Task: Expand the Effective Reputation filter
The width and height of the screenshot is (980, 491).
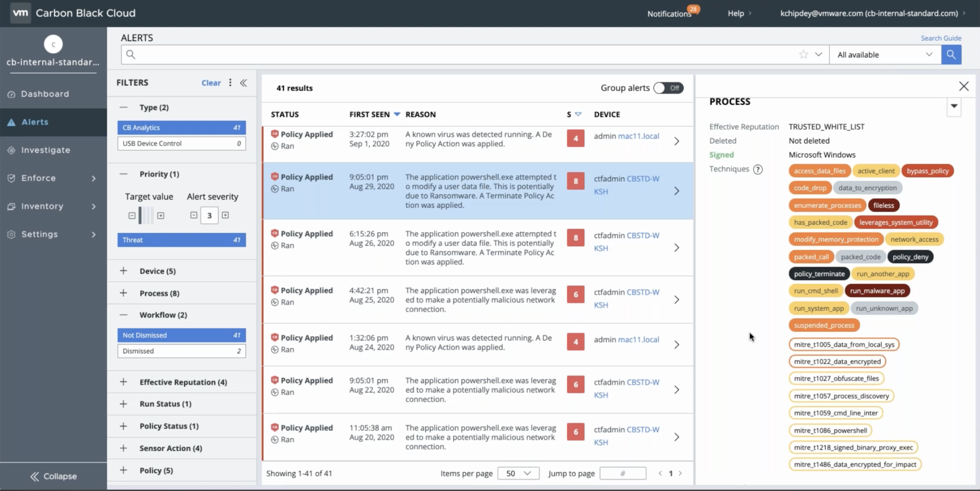Action: tap(123, 382)
